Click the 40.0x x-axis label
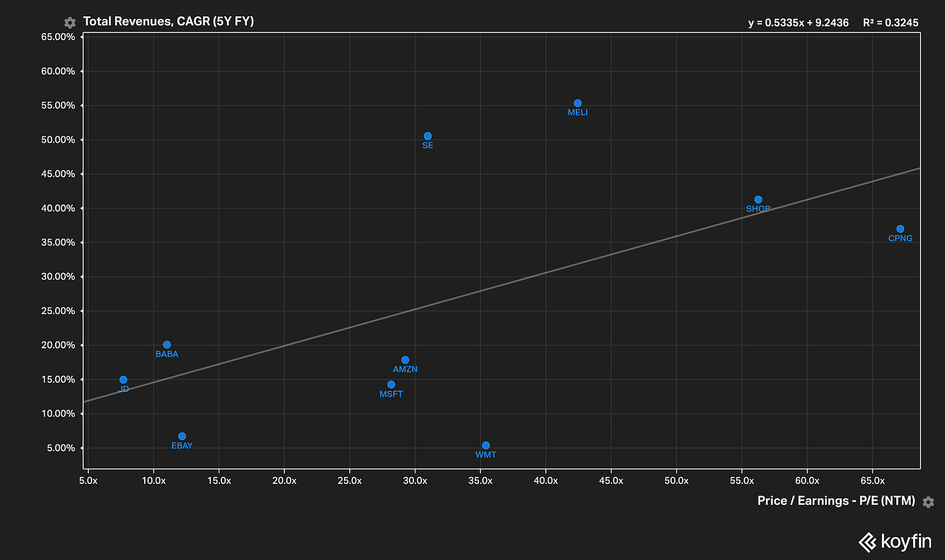 pyautogui.click(x=546, y=481)
